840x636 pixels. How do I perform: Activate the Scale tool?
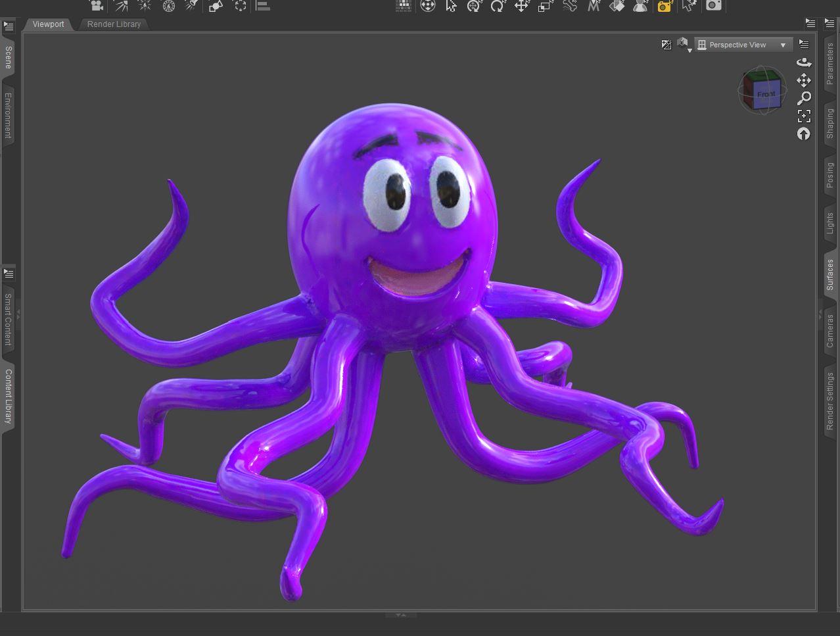[x=545, y=5]
